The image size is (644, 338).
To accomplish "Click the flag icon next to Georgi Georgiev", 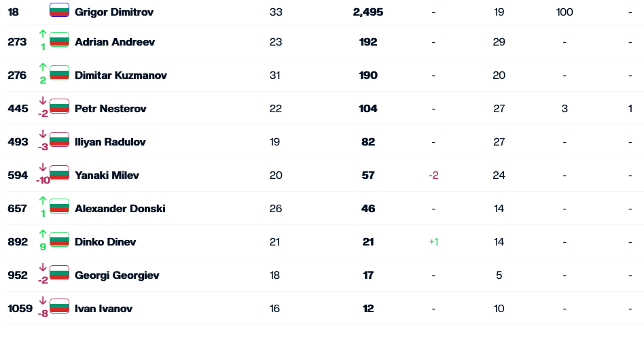I will (60, 273).
